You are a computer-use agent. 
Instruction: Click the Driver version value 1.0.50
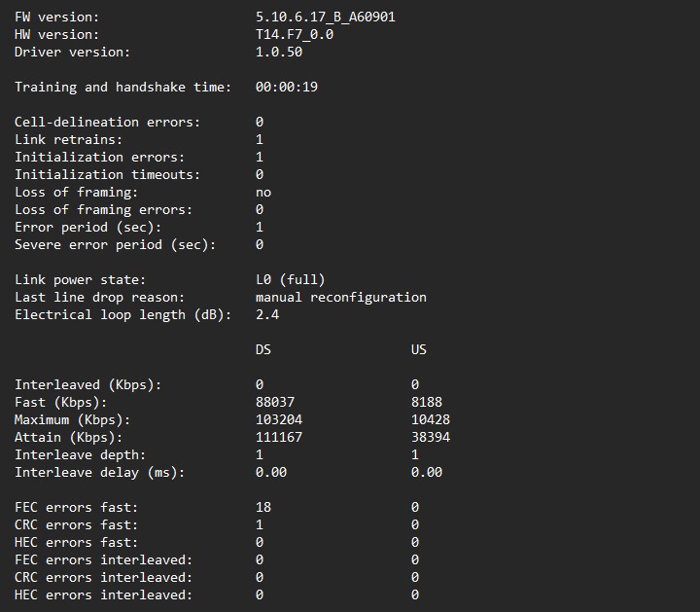click(x=279, y=53)
